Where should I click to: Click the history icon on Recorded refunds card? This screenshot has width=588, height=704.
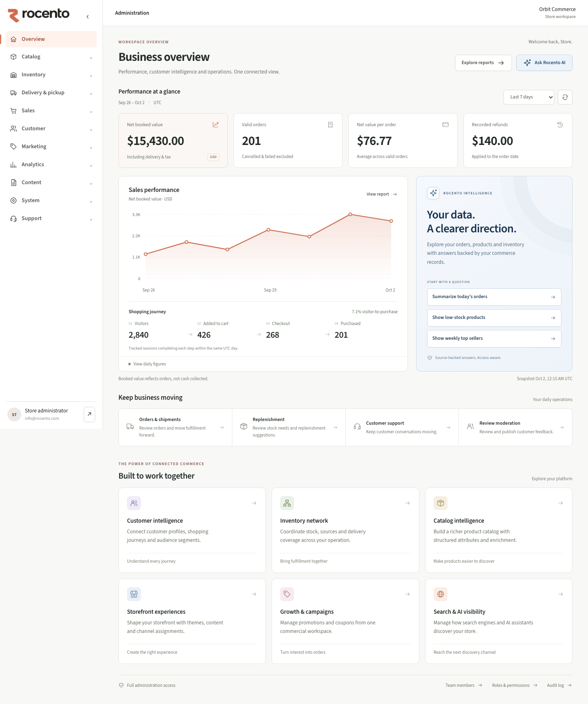[560, 125]
